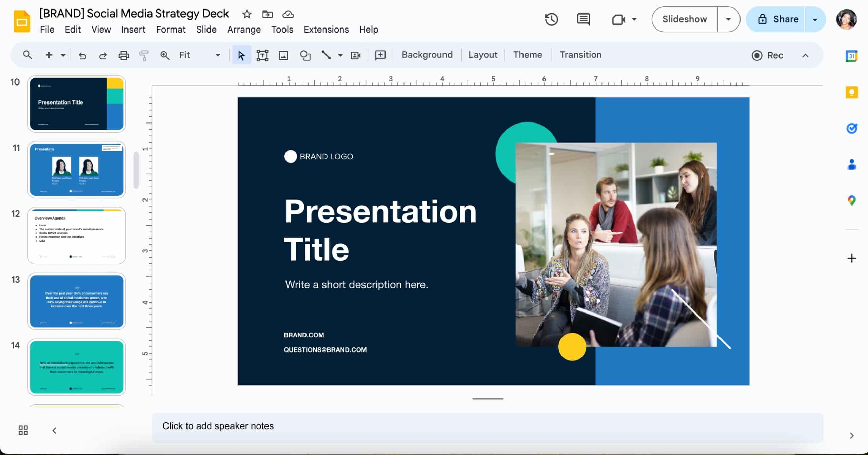
Task: Click the yellow circle on the slide
Action: point(572,347)
